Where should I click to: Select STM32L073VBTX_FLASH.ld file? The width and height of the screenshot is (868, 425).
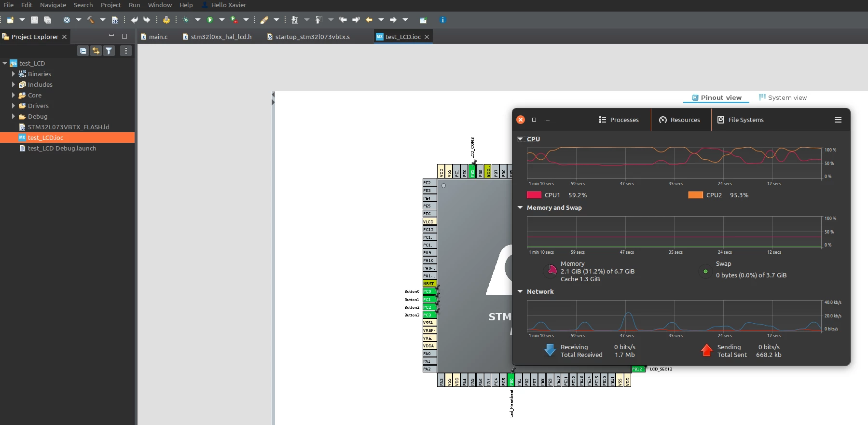(x=68, y=127)
